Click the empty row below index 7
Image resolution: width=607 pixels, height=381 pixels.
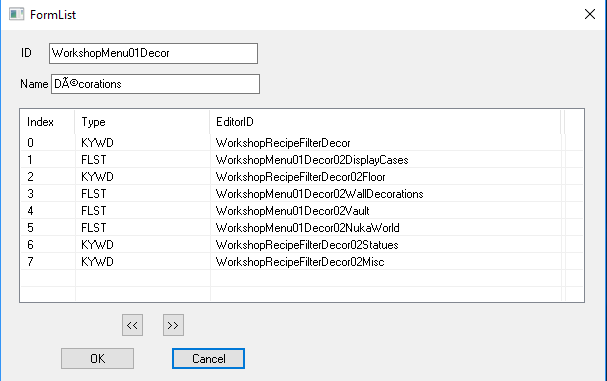pos(302,279)
